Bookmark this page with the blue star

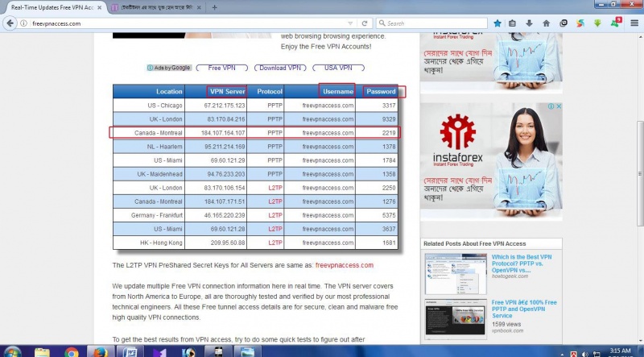(497, 23)
